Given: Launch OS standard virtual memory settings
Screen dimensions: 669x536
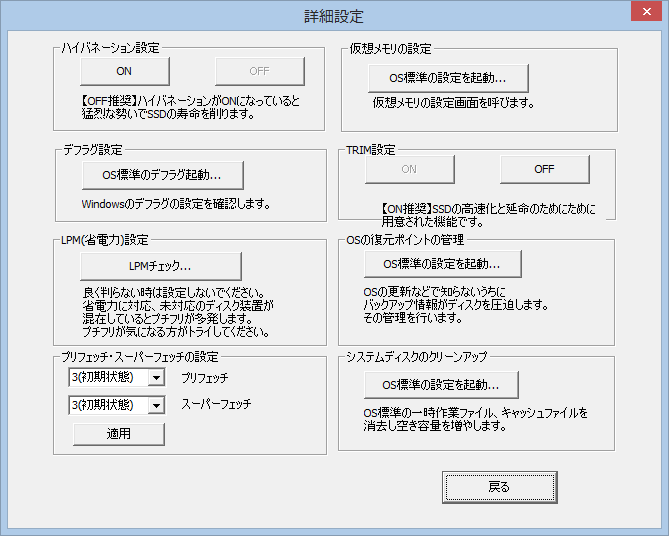Looking at the screenshot, I should tap(446, 77).
